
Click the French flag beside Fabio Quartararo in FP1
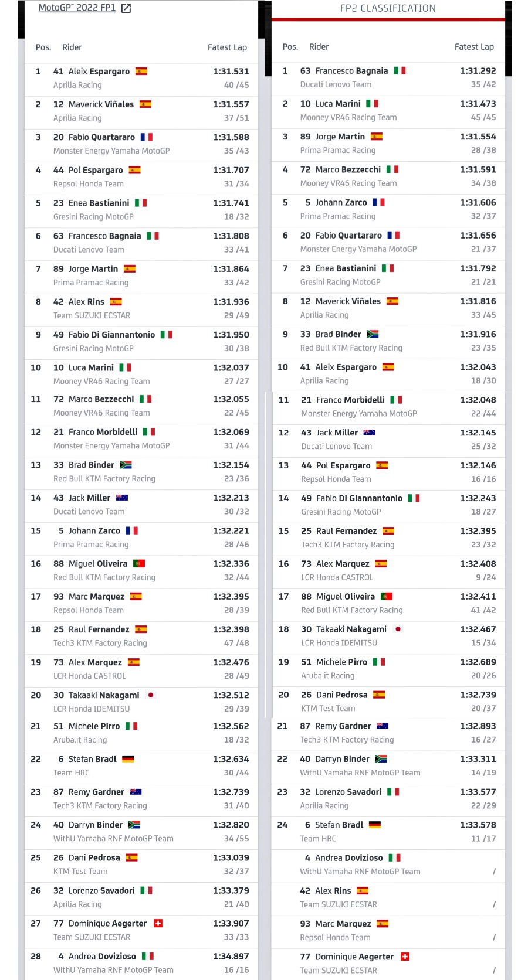147,137
